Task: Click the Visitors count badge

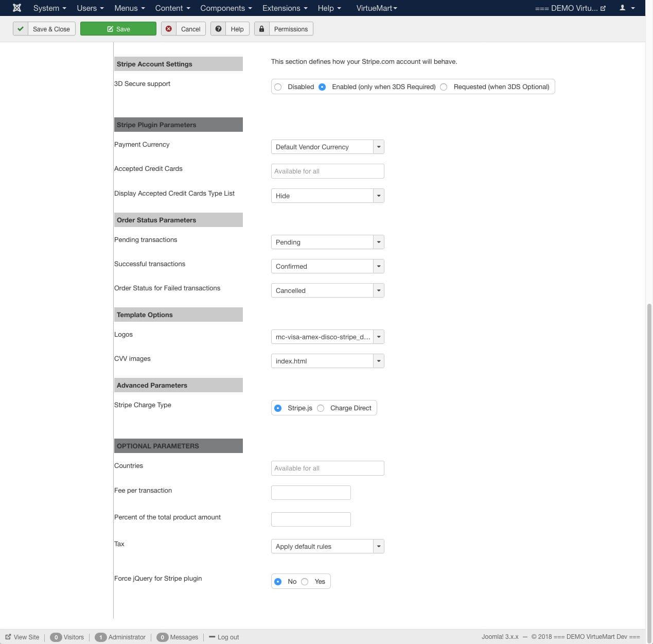Action: coord(56,637)
